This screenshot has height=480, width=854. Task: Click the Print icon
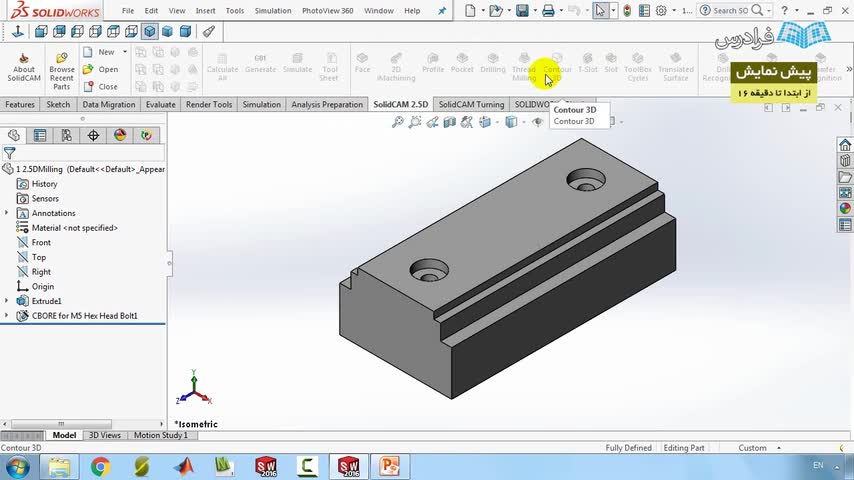click(548, 10)
